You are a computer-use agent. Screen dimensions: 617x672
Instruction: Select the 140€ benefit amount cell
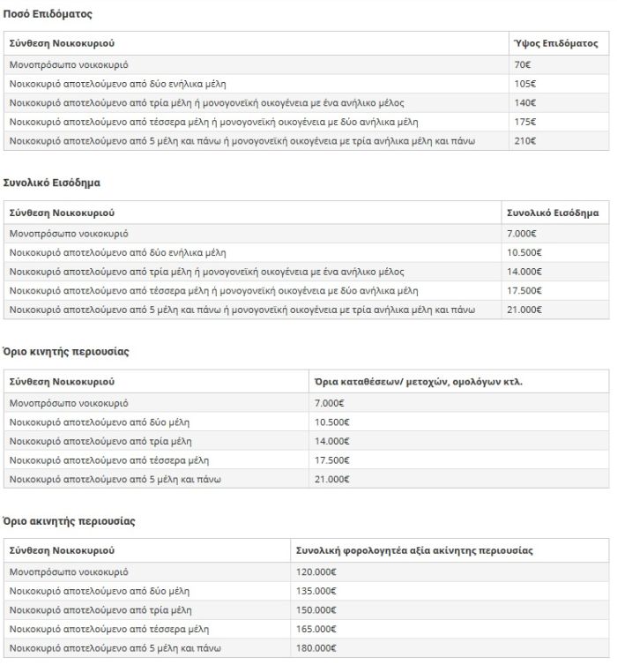559,103
